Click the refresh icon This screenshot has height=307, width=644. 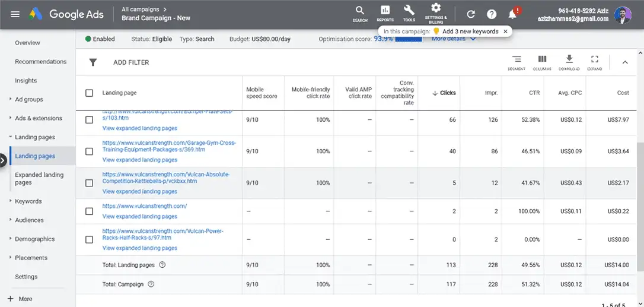tap(471, 14)
